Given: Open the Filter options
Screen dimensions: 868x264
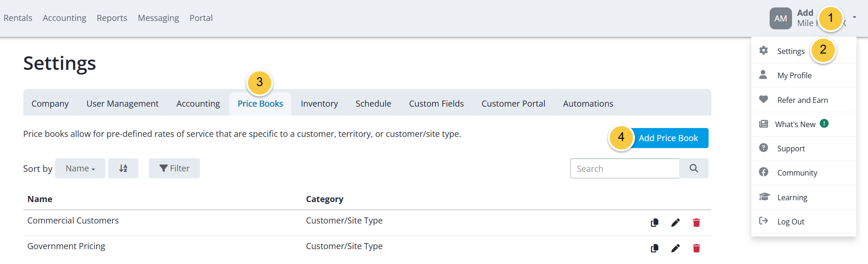Looking at the screenshot, I should [174, 168].
